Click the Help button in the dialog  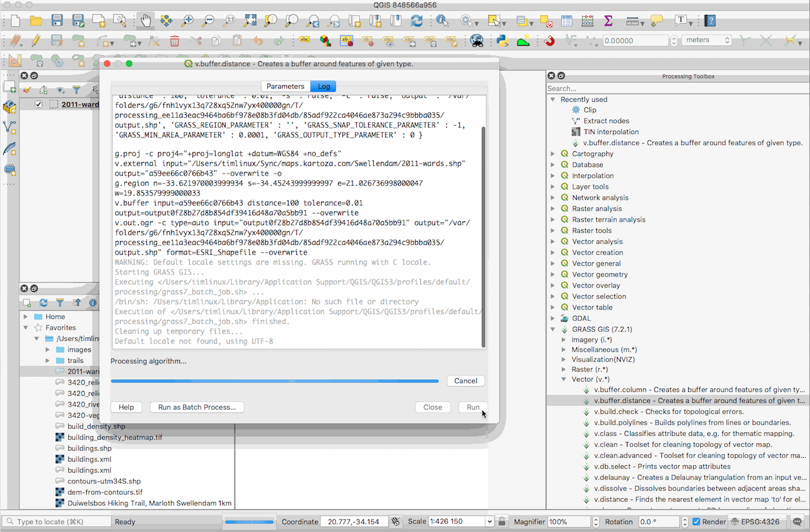tap(126, 407)
